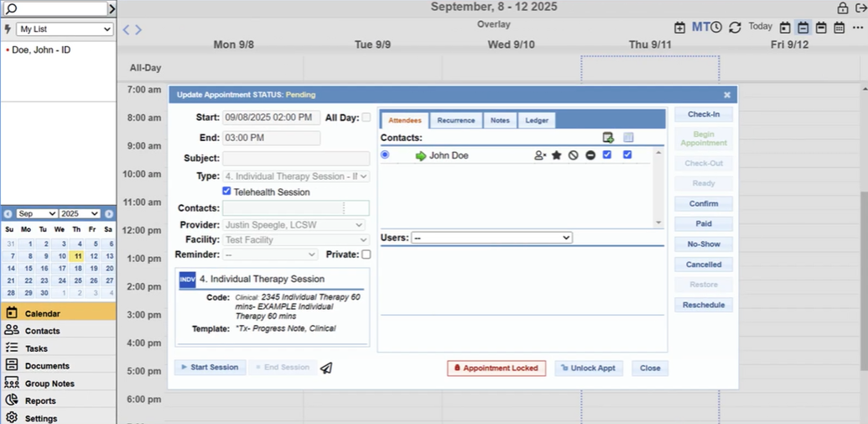The image size is (868, 424).
Task: Go to next month in mini calendar
Action: 109,213
